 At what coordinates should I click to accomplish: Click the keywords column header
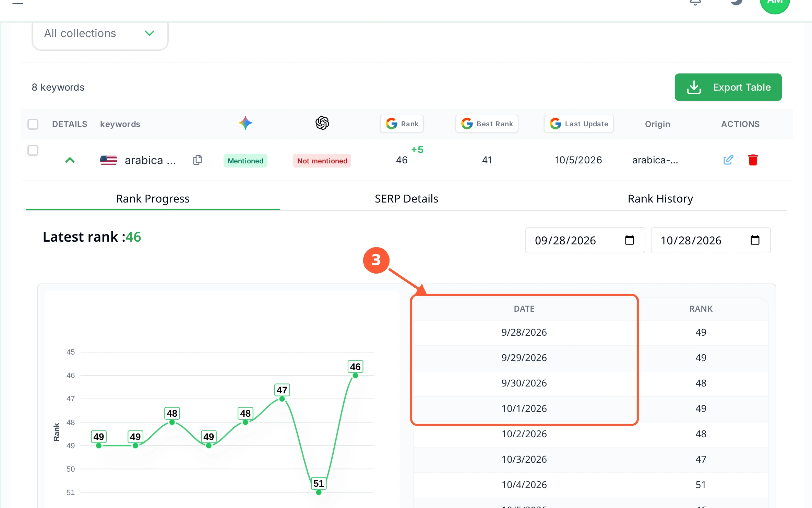pyautogui.click(x=120, y=124)
